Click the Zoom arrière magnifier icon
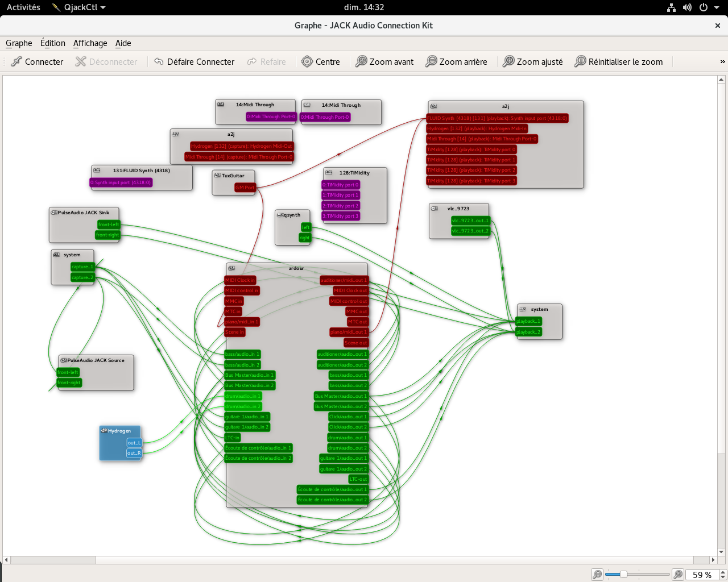Viewport: 728px width, 582px height. pos(431,61)
